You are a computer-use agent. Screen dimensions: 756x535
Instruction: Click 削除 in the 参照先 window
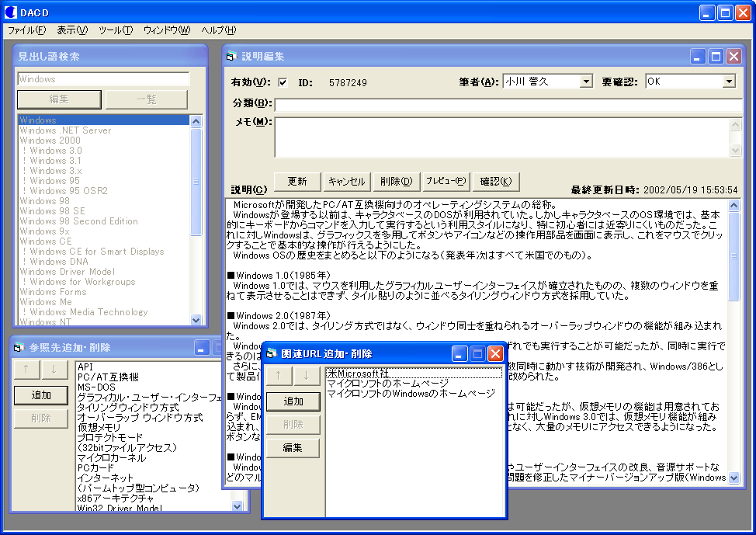(x=41, y=419)
